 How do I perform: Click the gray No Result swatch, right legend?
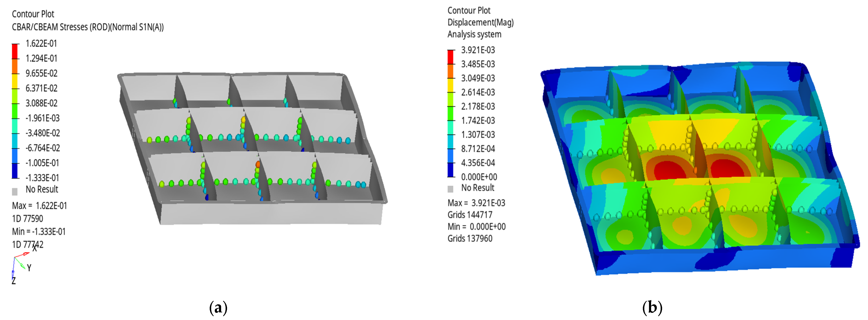(x=451, y=189)
